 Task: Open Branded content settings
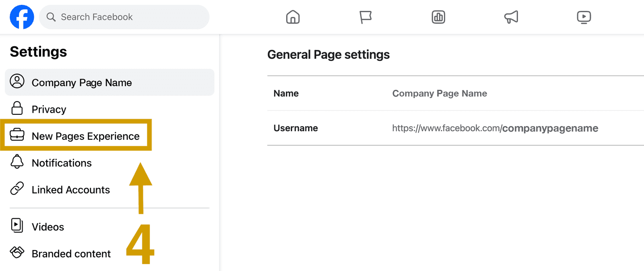[x=71, y=254]
